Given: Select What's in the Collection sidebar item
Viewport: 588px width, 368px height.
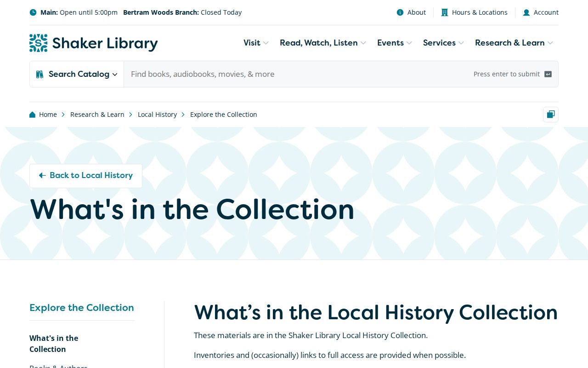Looking at the screenshot, I should coord(54,344).
